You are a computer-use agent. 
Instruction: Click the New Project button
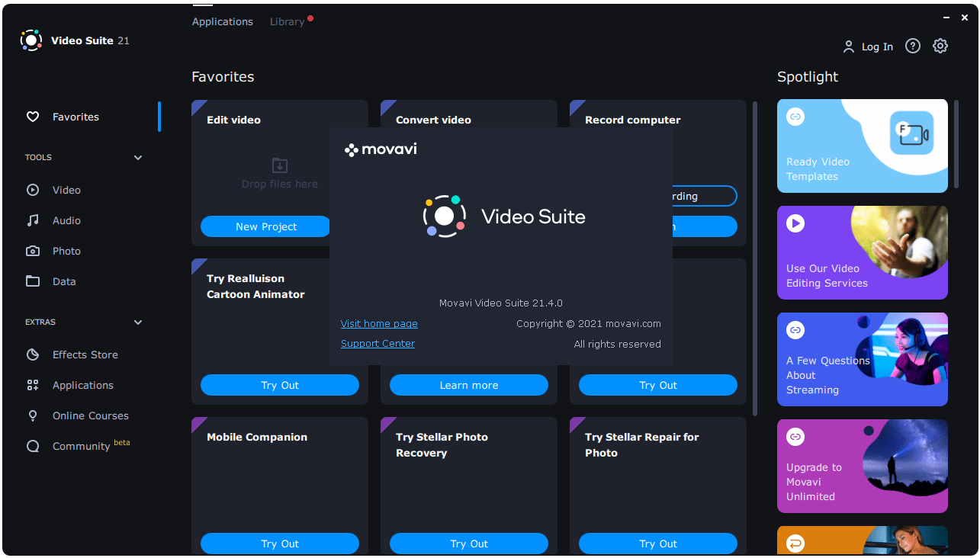click(266, 226)
